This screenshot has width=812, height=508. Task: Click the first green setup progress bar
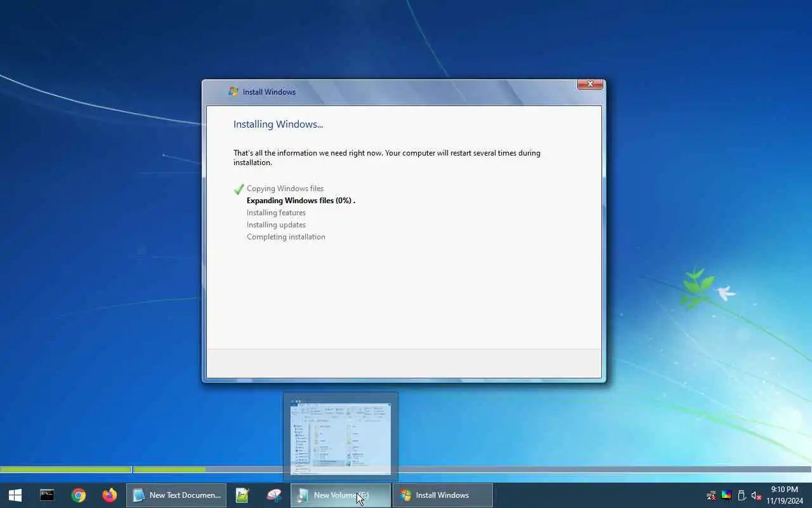[x=66, y=470]
